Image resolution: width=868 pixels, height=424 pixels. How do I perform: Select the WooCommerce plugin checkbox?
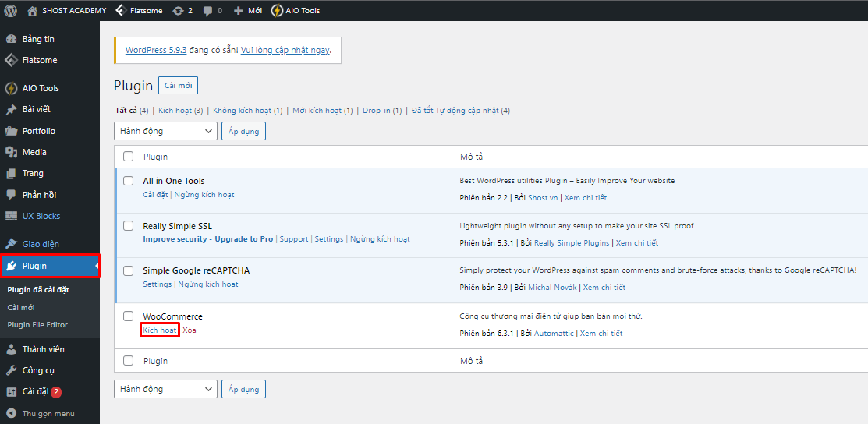coord(129,316)
